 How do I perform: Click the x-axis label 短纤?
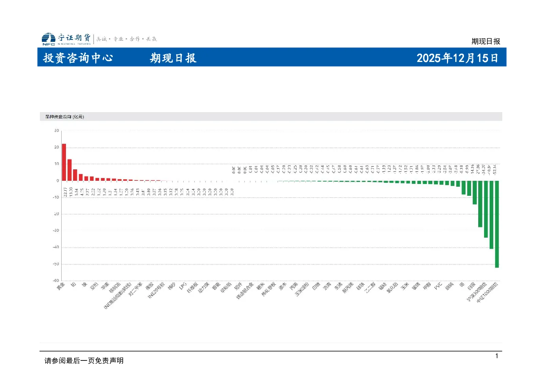(238, 286)
